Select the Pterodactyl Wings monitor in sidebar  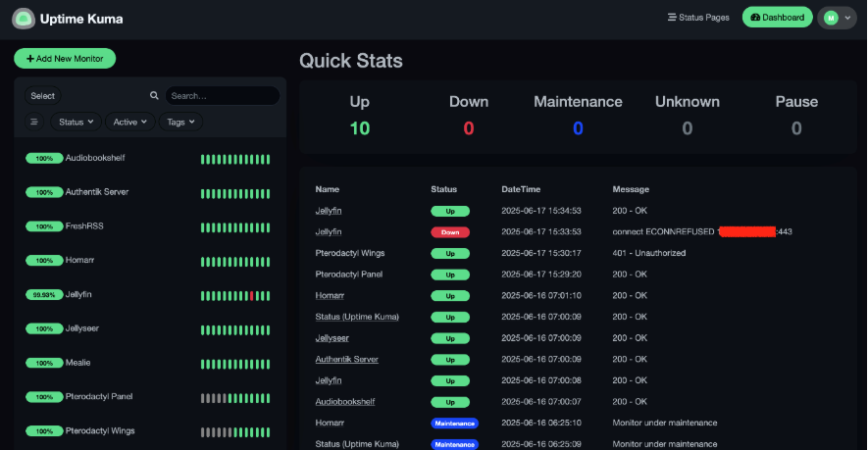(100, 430)
